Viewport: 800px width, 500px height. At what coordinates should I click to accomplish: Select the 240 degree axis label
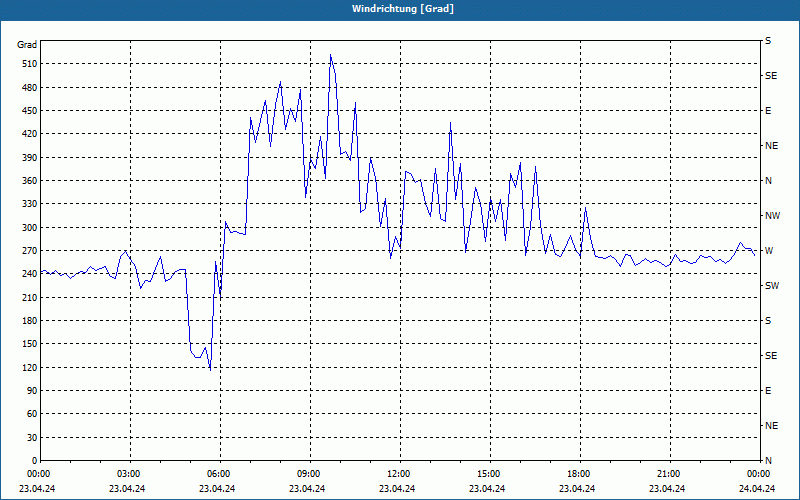[29, 274]
